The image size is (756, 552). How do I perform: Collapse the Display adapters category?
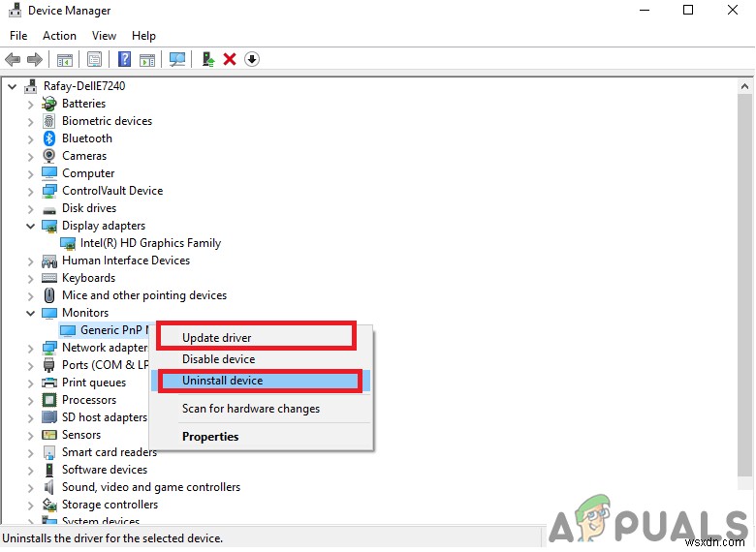coord(30,226)
